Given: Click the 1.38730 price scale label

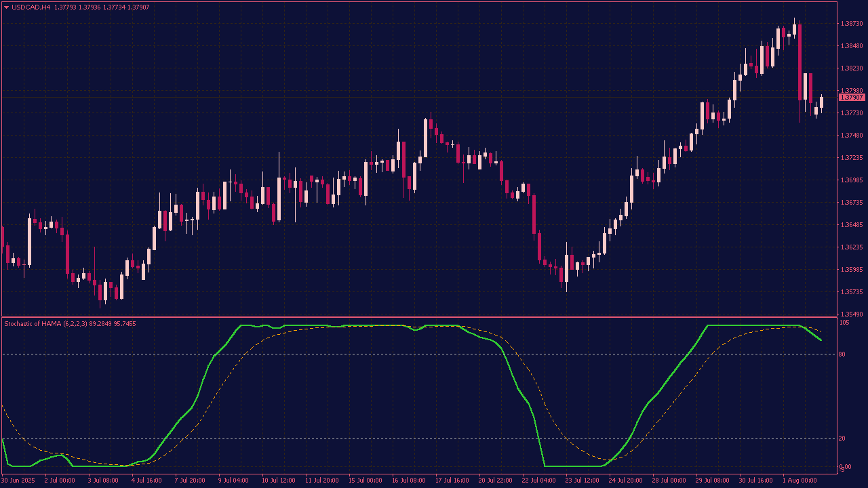Looking at the screenshot, I should pyautogui.click(x=851, y=24).
